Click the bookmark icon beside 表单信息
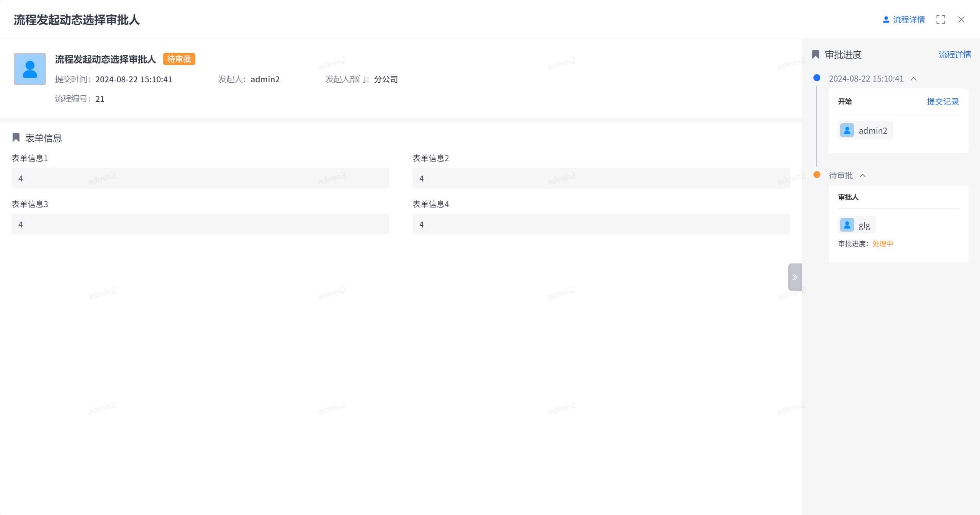The image size is (980, 515). click(16, 138)
